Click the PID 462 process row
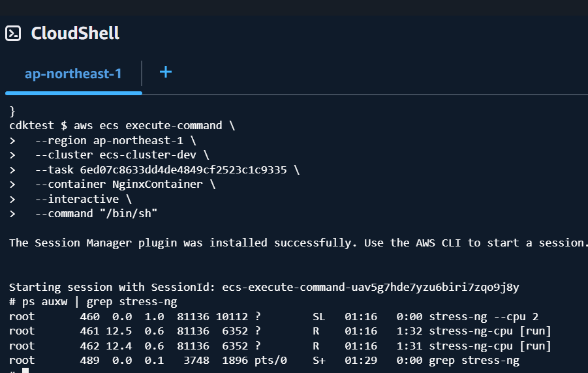This screenshot has width=588, height=373. click(x=280, y=346)
